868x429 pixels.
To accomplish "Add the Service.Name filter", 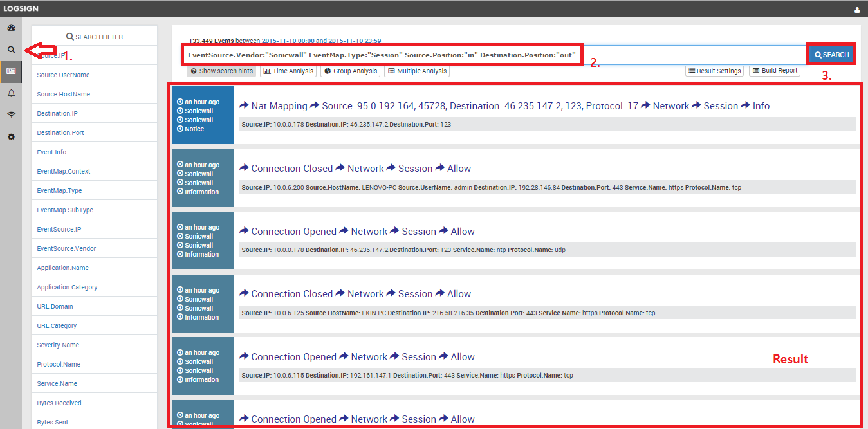I will pos(57,383).
